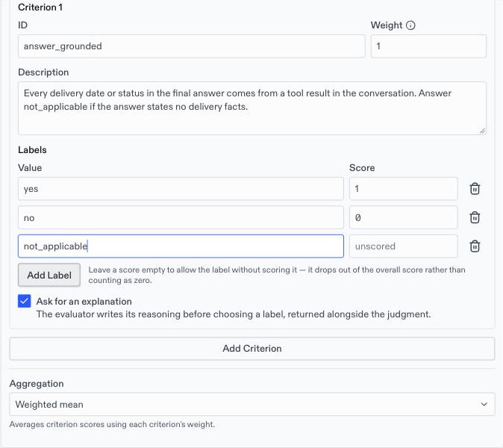Focus the criterion ID field answer_grounded
The image size is (503, 448).
pos(192,46)
